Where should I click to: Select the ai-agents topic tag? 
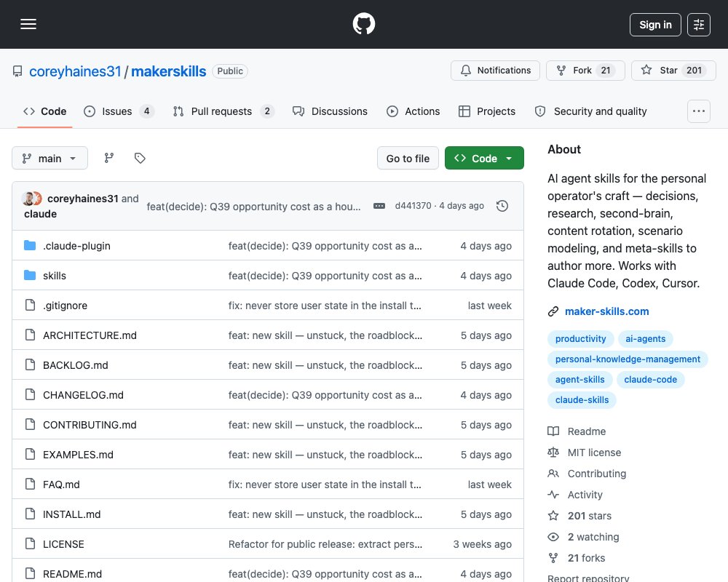(645, 339)
